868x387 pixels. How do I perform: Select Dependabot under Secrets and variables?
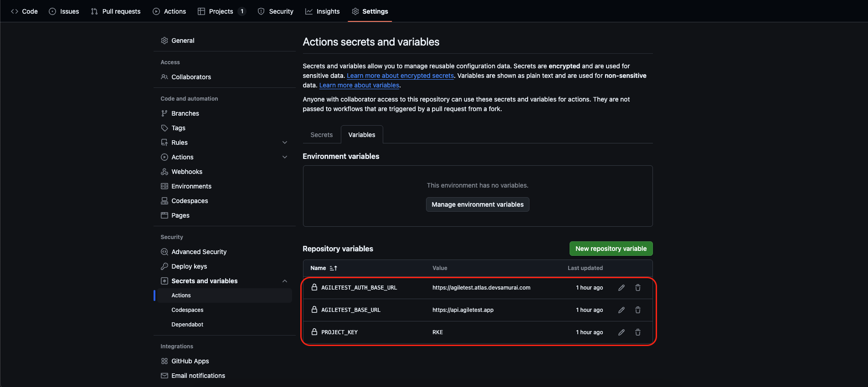[x=224, y=325]
